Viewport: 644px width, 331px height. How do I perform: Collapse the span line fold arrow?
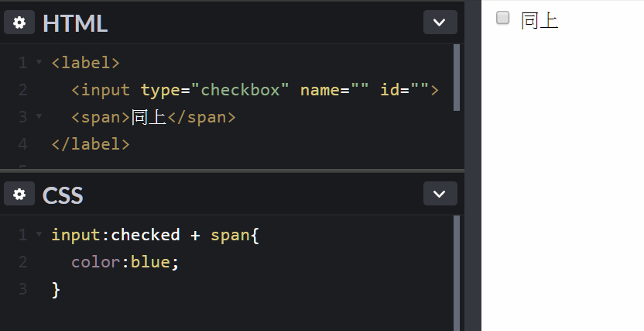[x=39, y=116]
